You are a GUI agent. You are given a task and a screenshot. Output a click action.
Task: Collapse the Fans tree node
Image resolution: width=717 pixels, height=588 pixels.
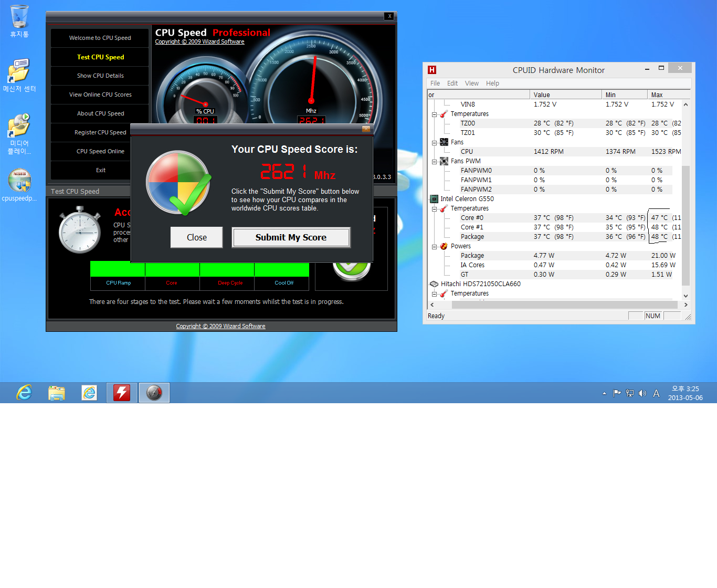[x=435, y=143]
